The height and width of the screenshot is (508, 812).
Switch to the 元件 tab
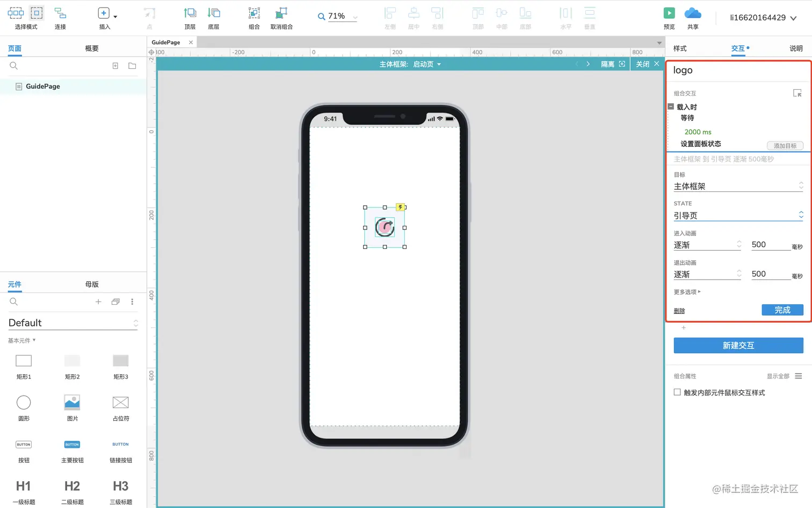[x=15, y=284]
